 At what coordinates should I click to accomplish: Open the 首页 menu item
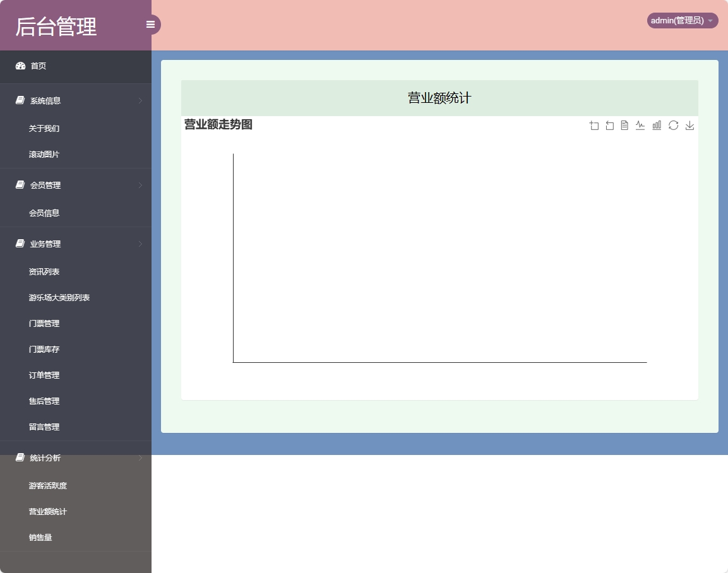tap(38, 66)
